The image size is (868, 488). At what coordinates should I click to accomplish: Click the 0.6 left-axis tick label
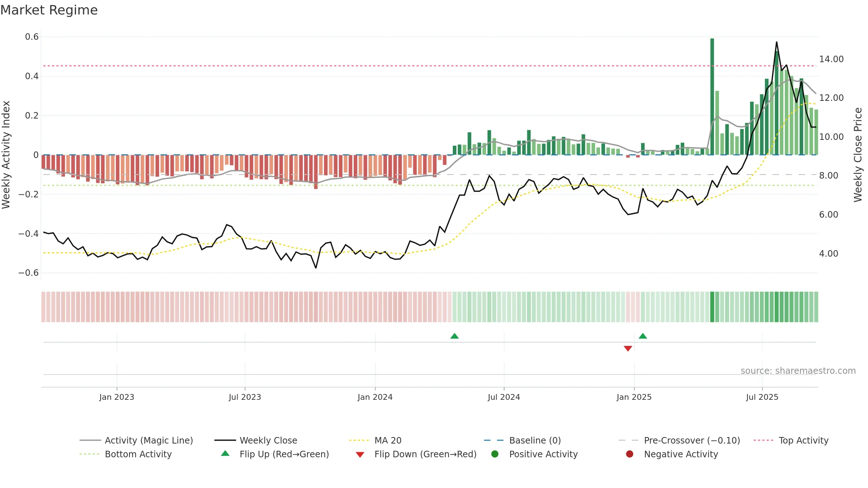point(32,37)
